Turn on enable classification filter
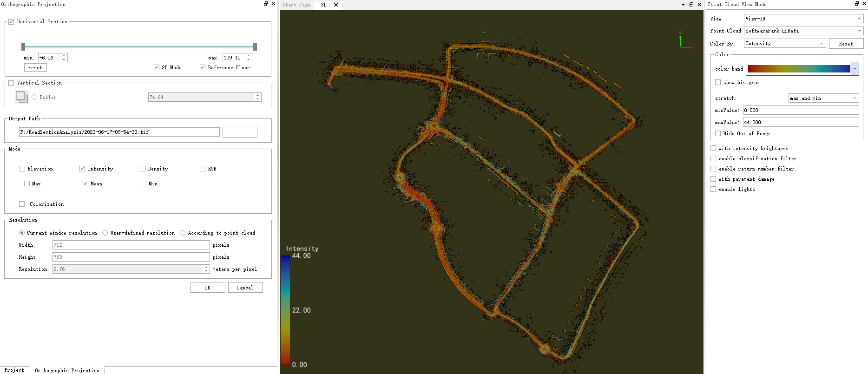Screen dimensions: 868x374 click(x=713, y=158)
